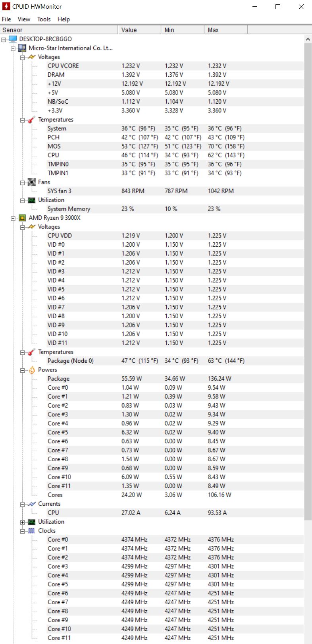Select the CPU VDD row
Screen dimensions: 312x644
(175, 236)
